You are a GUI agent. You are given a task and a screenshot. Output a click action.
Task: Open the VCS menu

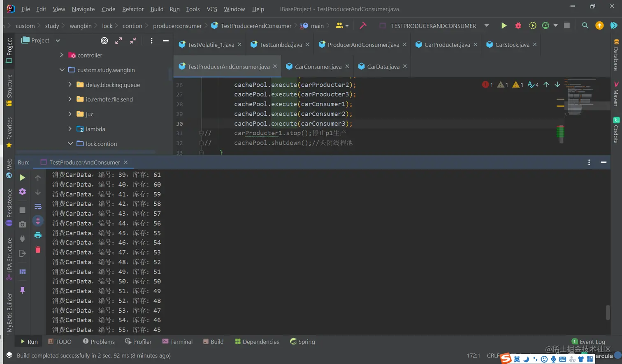tap(212, 9)
